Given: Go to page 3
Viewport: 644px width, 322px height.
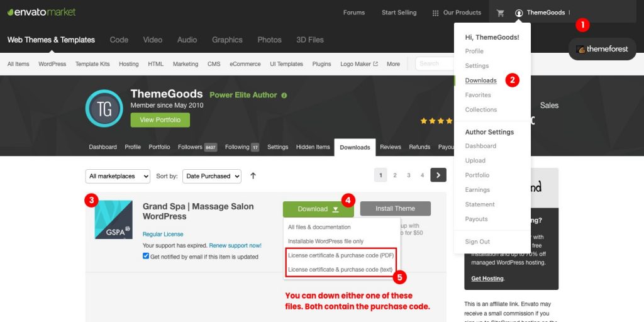Looking at the screenshot, I should (x=409, y=175).
